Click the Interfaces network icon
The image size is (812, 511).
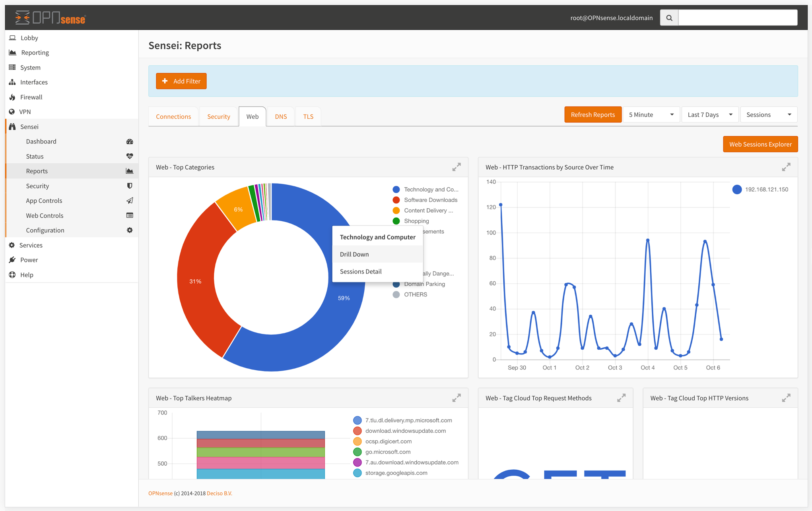point(12,82)
